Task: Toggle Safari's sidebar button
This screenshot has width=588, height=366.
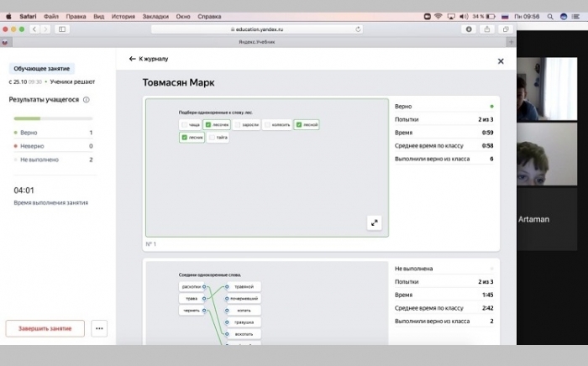Action: click(x=62, y=29)
